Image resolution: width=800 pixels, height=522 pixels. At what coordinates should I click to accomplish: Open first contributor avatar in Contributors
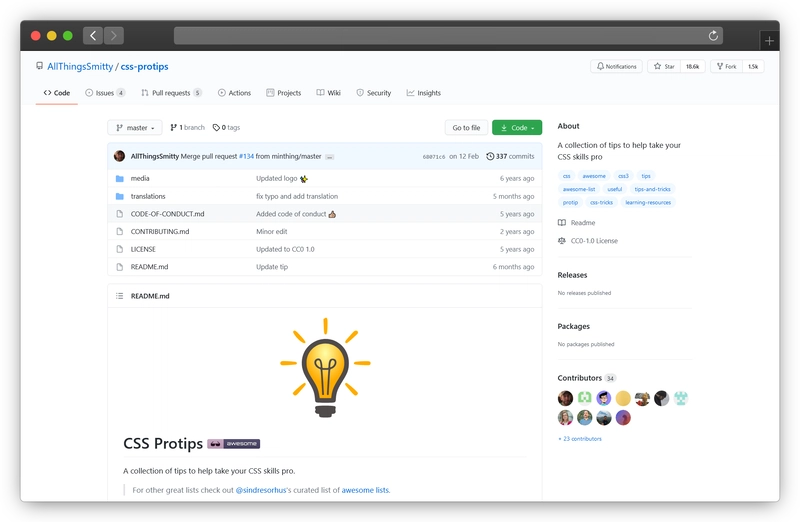click(x=565, y=398)
